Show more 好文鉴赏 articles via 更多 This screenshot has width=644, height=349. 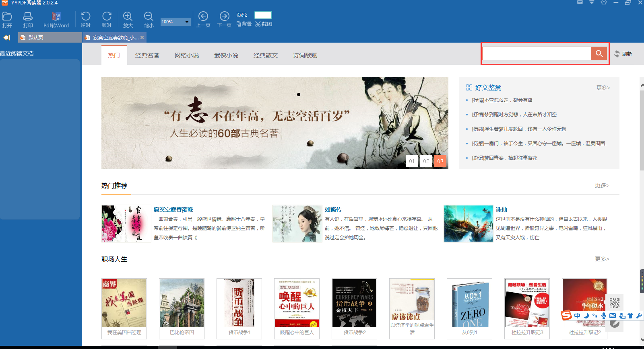[x=603, y=88]
